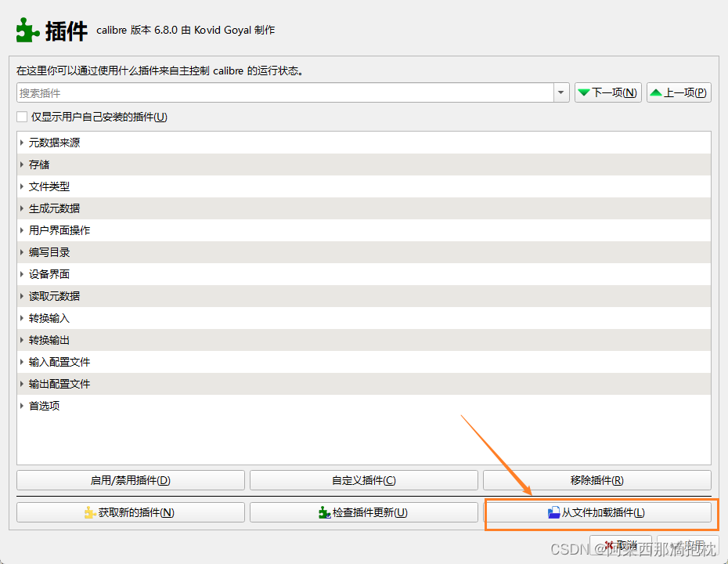Expand the 元数据来源 category
This screenshot has height=564, width=728.
(21, 143)
